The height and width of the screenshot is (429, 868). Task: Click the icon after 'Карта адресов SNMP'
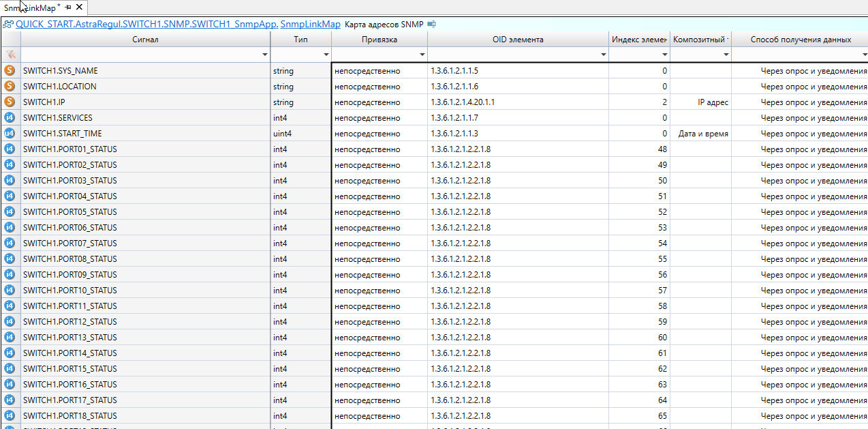pos(431,25)
